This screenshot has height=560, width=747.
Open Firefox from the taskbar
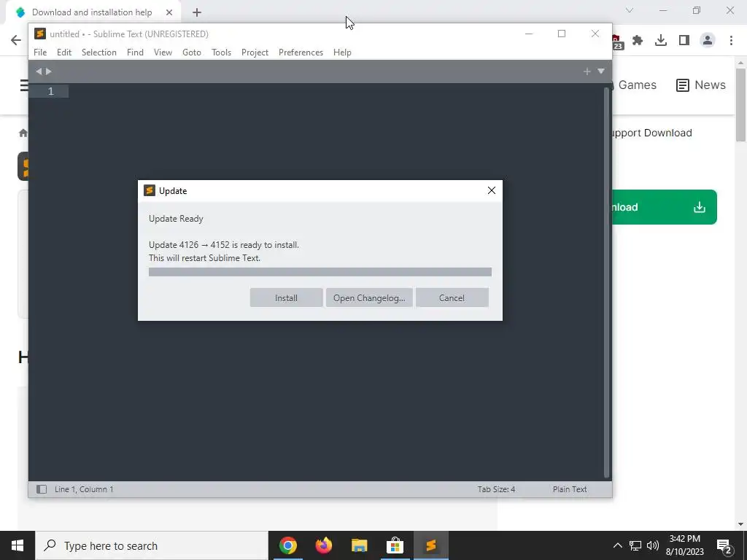[x=323, y=545]
